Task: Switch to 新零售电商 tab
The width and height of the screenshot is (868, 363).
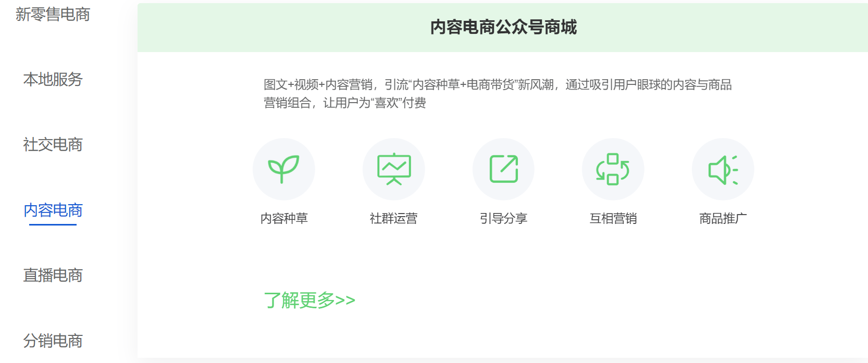Action: [x=53, y=14]
